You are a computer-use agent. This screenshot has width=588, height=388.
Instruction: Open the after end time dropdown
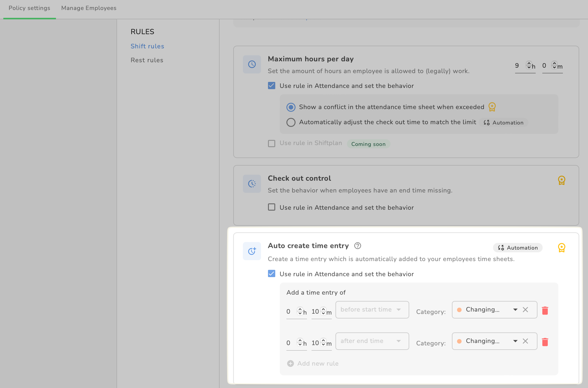click(372, 341)
